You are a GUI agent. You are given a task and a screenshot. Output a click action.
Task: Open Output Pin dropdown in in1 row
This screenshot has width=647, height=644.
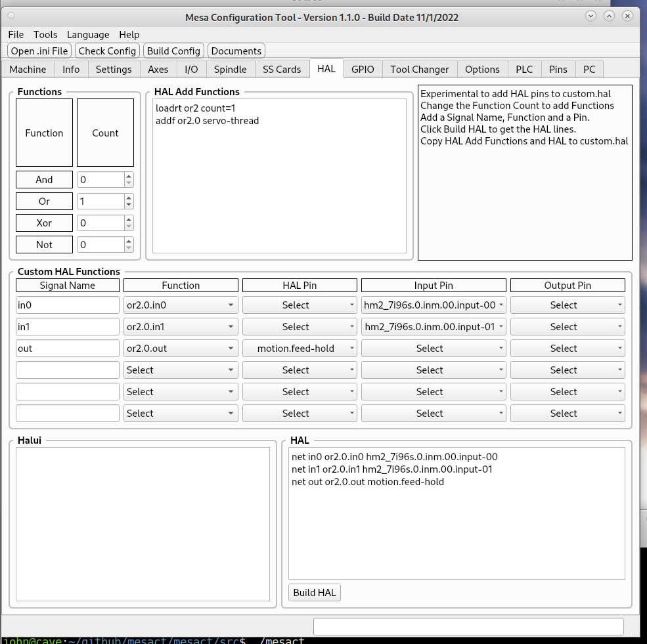(568, 326)
